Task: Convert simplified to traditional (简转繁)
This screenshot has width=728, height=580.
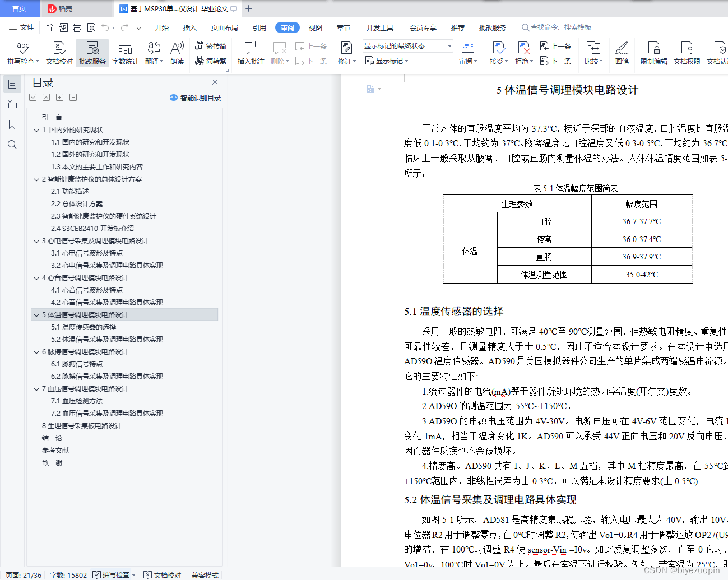Action: (211, 61)
